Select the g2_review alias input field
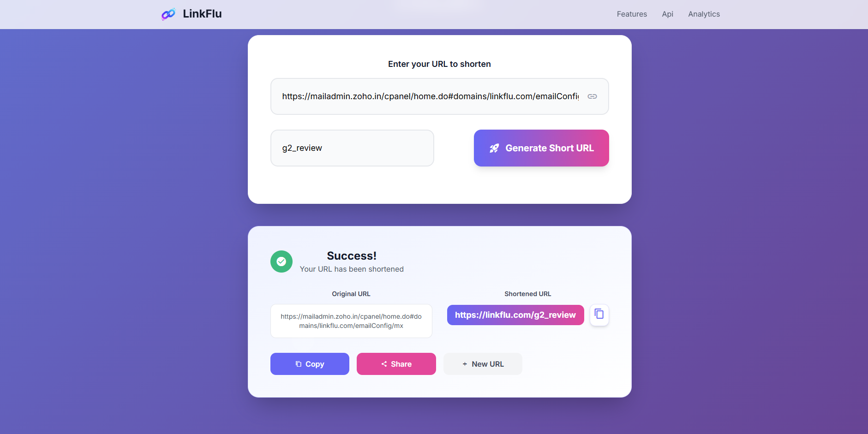 352,148
